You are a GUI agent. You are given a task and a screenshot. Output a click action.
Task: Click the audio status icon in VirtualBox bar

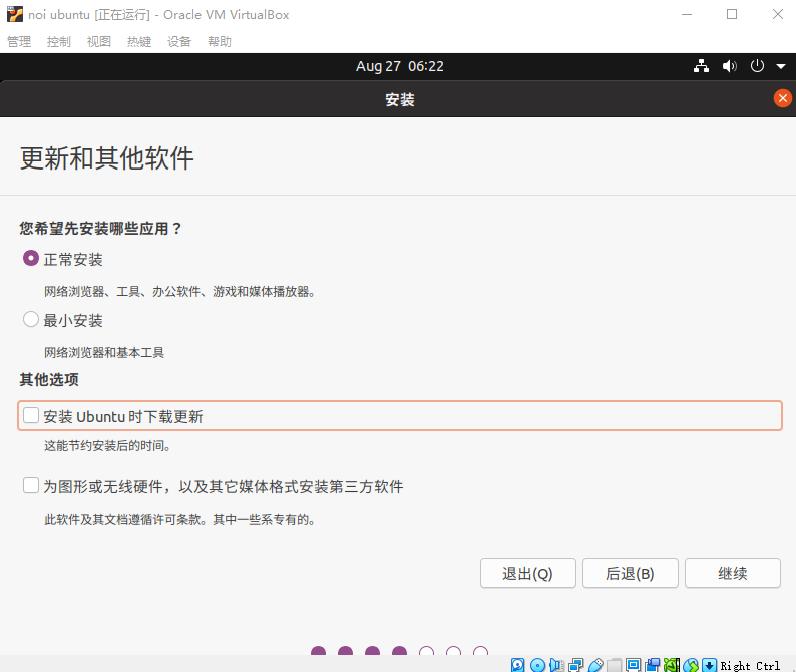tap(556, 665)
